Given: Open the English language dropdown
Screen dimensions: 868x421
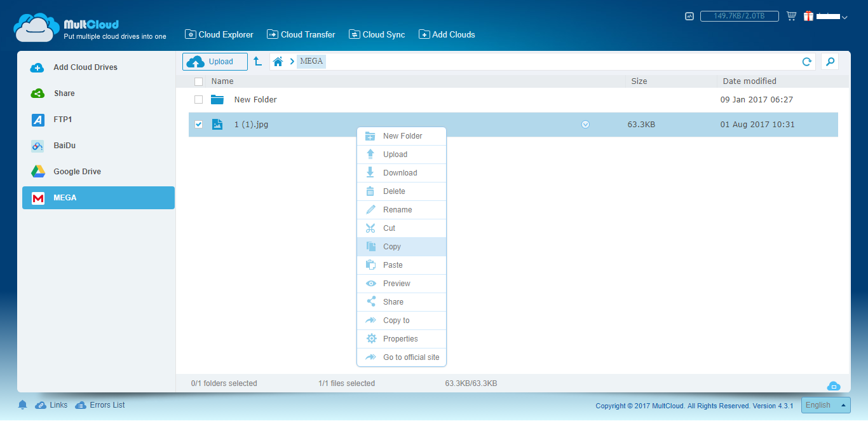Looking at the screenshot, I should point(825,405).
